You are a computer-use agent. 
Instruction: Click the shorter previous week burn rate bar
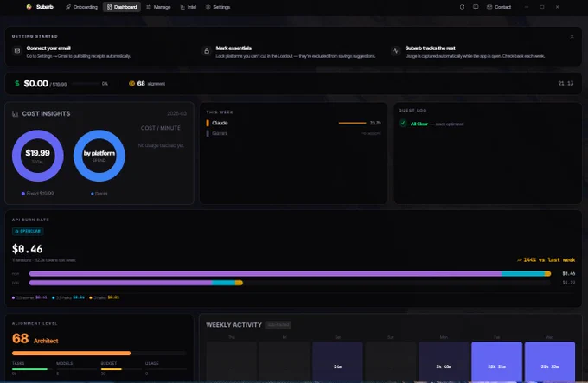tap(136, 283)
